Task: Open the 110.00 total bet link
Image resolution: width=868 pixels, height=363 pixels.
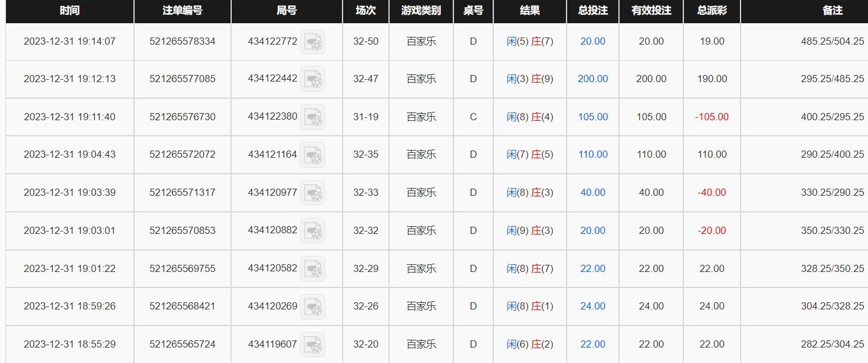Action: pos(593,154)
